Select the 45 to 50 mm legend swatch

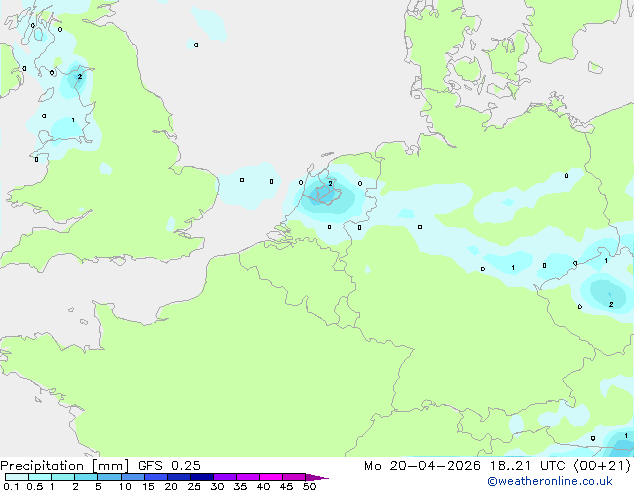pos(294,477)
